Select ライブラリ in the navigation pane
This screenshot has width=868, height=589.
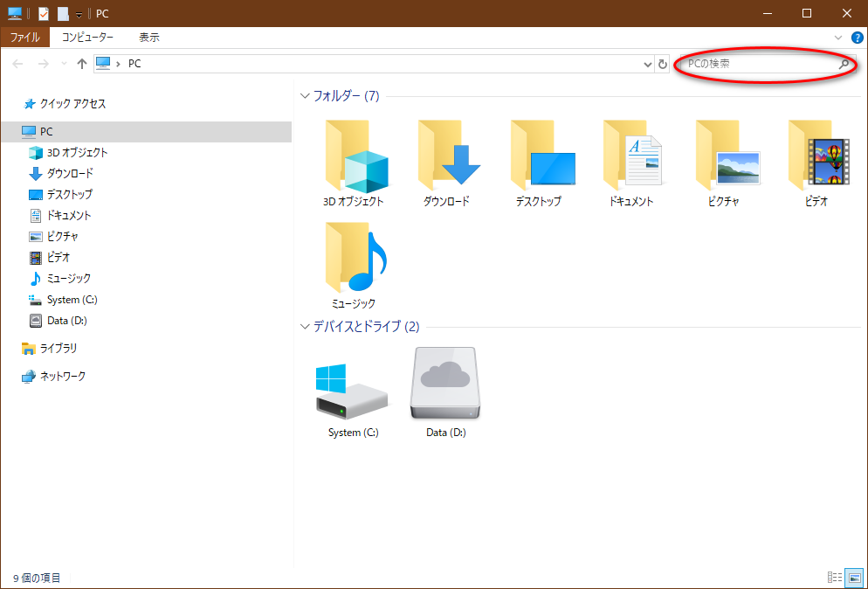coord(59,348)
